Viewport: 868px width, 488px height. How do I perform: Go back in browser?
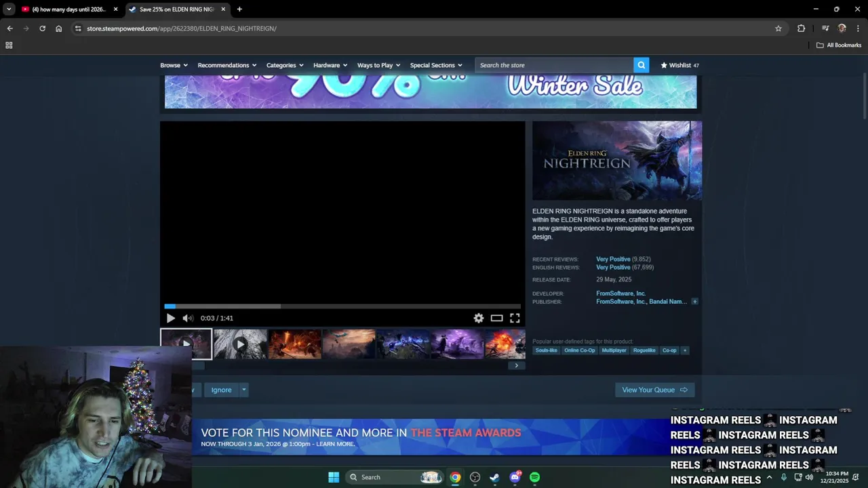9,28
